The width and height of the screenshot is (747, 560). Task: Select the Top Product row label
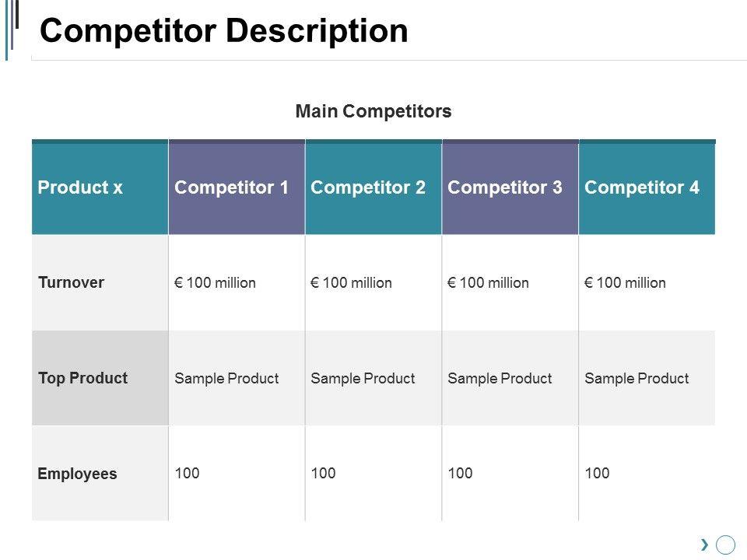pos(83,378)
